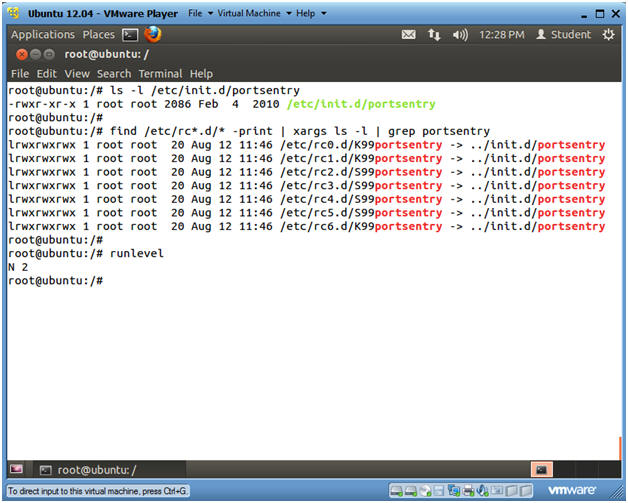The width and height of the screenshot is (628, 503).
Task: Open the terminal Help menu
Action: [201, 74]
